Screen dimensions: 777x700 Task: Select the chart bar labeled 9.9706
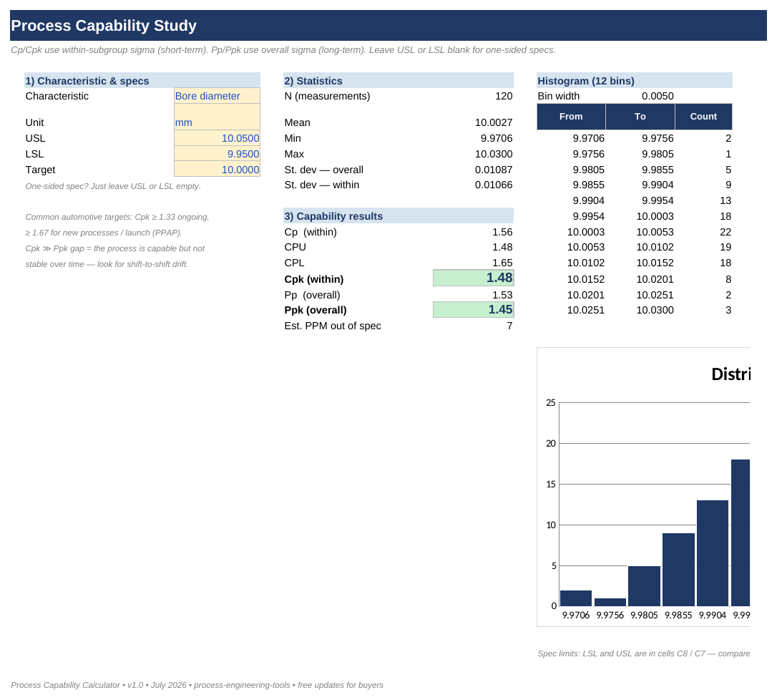coord(576,598)
